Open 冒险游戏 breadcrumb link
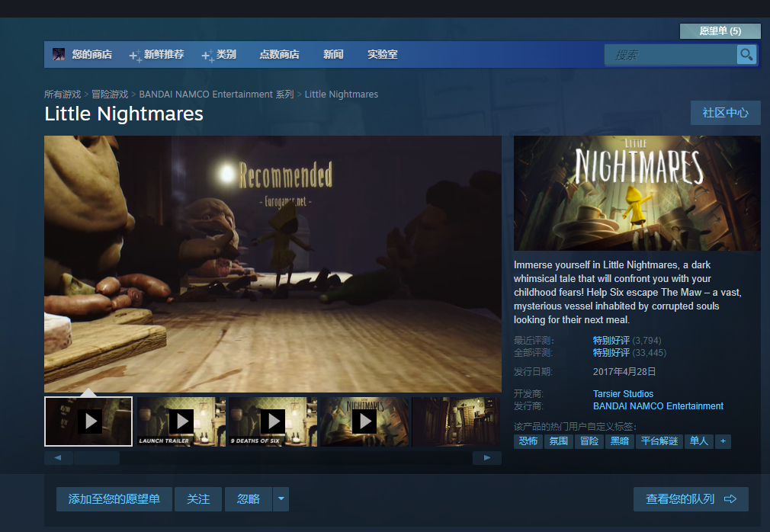 point(110,95)
